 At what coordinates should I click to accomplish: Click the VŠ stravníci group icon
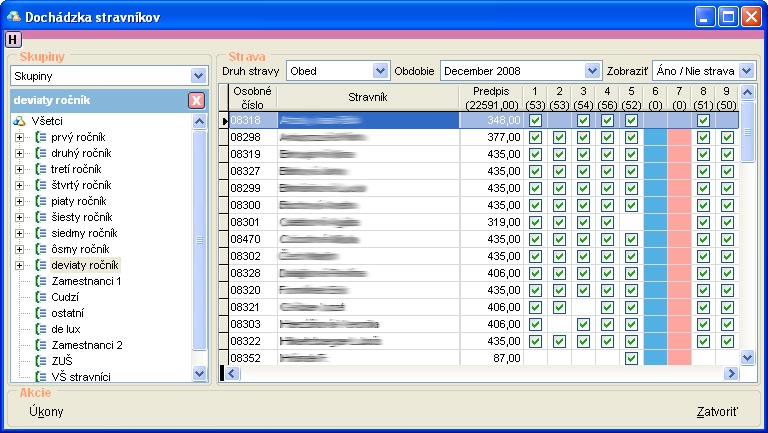[x=40, y=376]
